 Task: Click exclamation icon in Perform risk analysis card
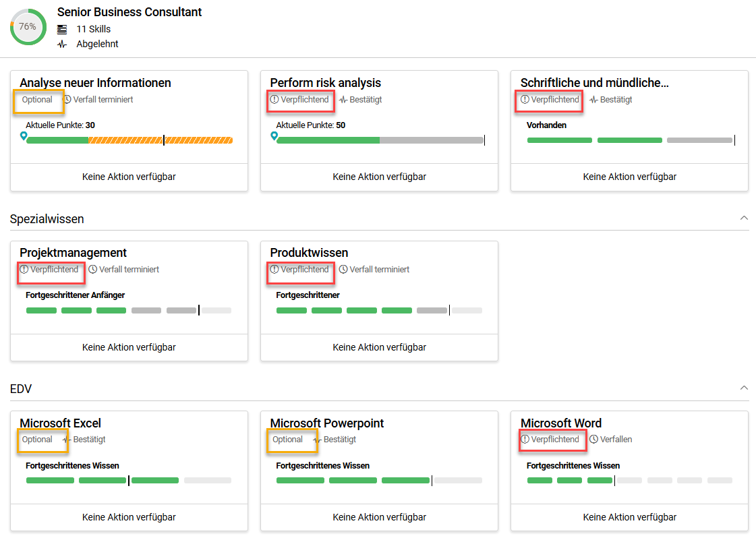click(x=274, y=100)
